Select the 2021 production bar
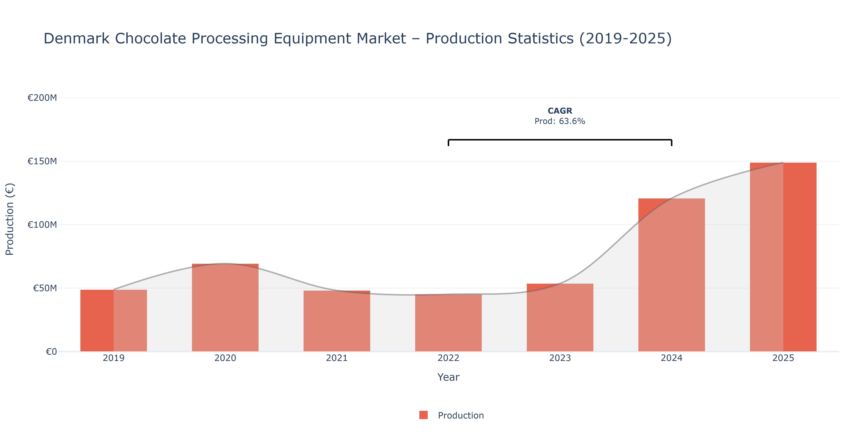The image size is (868, 434). 337,321
